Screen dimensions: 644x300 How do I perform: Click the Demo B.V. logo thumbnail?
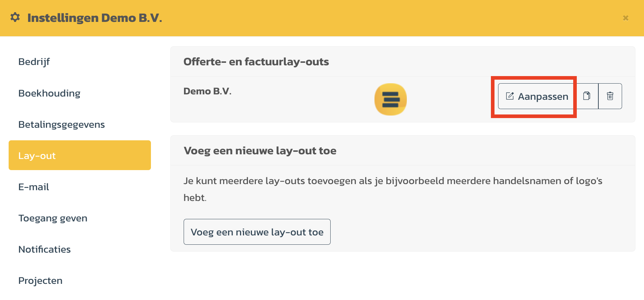pyautogui.click(x=391, y=99)
